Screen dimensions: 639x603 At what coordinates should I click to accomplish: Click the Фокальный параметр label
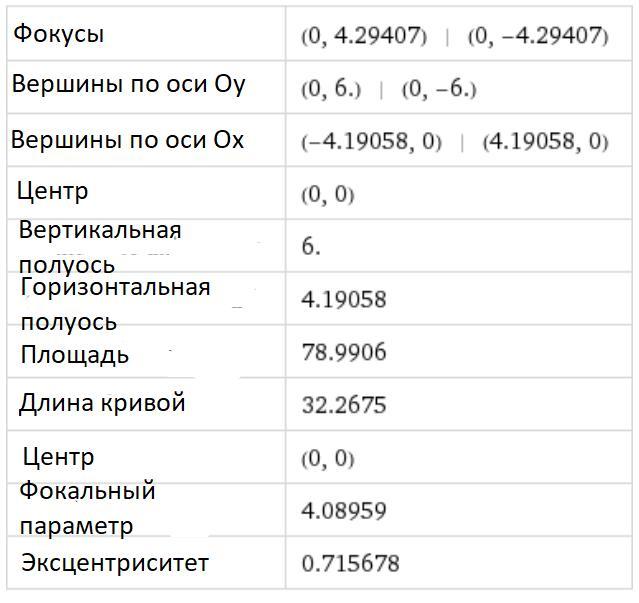coord(87,508)
